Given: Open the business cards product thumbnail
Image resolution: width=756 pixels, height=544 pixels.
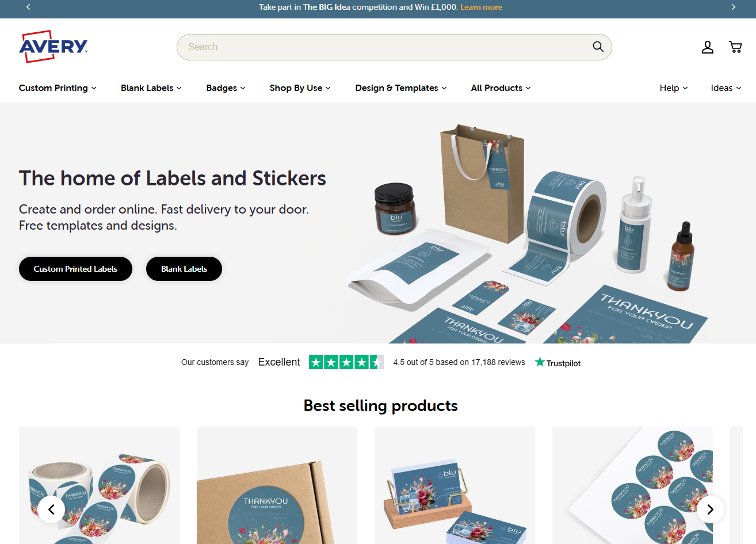Looking at the screenshot, I should pyautogui.click(x=455, y=485).
